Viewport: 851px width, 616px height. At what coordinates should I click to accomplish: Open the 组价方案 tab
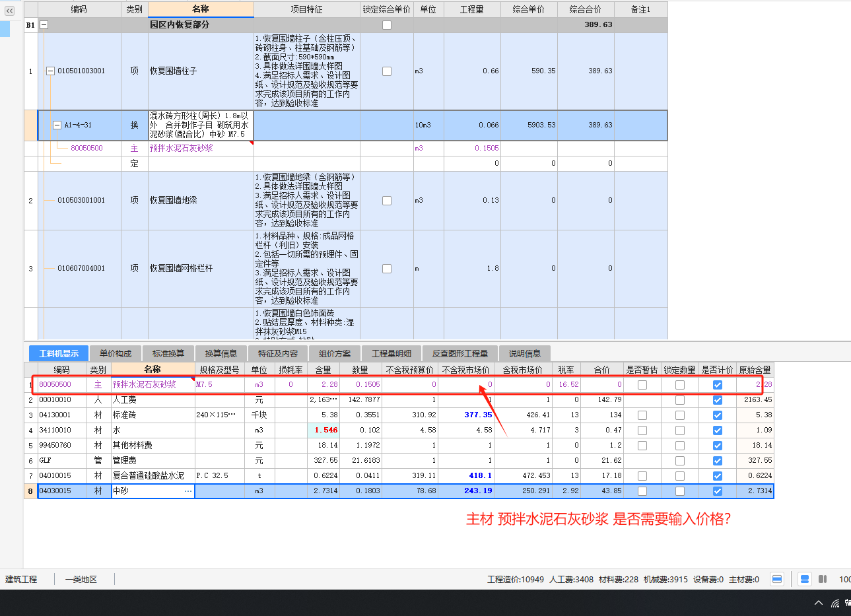pyautogui.click(x=335, y=353)
